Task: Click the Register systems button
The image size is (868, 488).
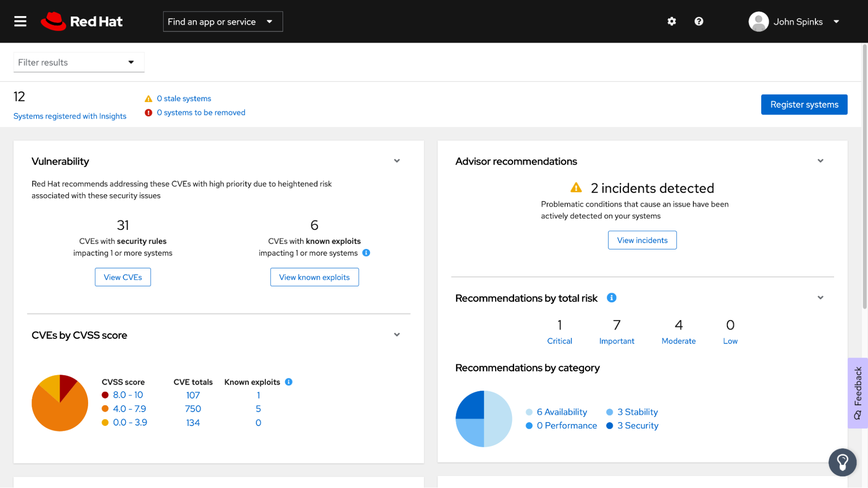Action: (804, 105)
